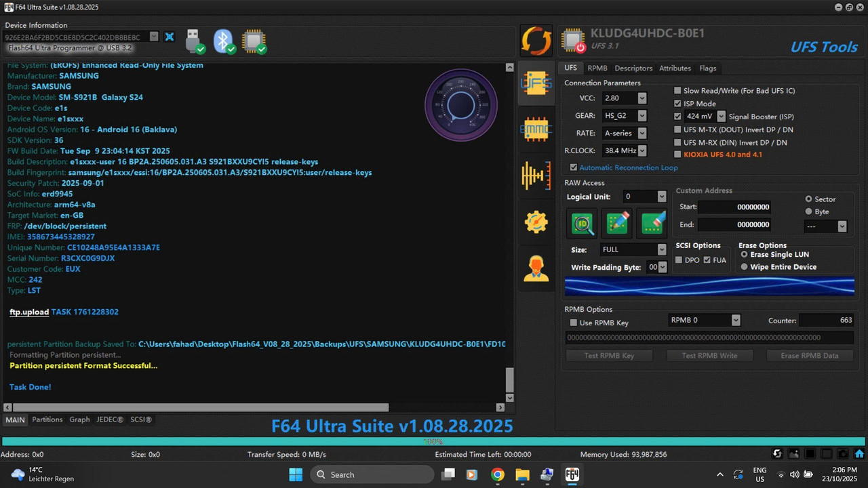The image size is (868, 488).
Task: Click the chip status icon in device bar
Action: [x=254, y=41]
